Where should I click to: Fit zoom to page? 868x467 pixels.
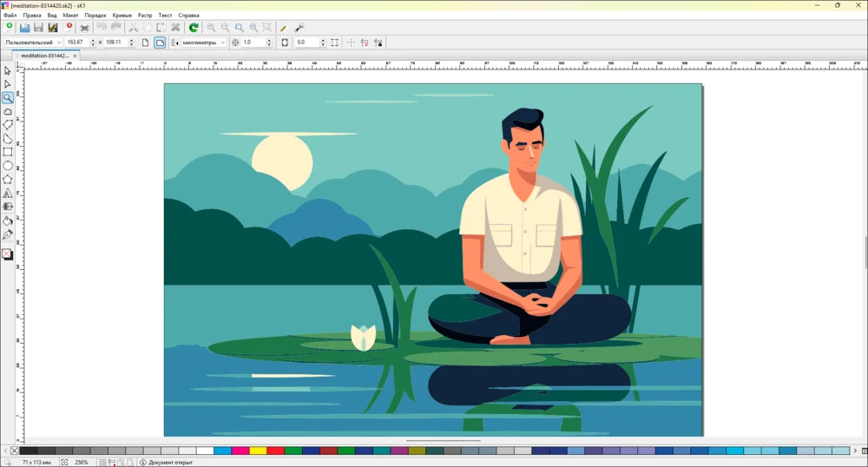click(x=240, y=27)
